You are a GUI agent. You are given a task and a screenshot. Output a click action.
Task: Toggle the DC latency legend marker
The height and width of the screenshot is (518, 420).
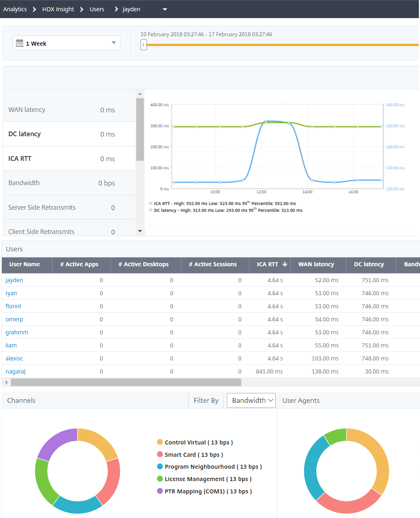[151, 210]
